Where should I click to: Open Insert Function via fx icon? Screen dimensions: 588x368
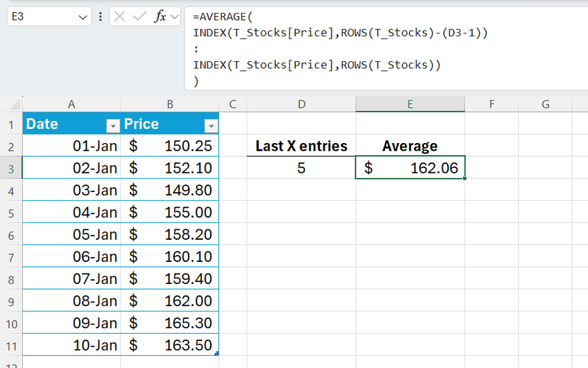point(160,16)
